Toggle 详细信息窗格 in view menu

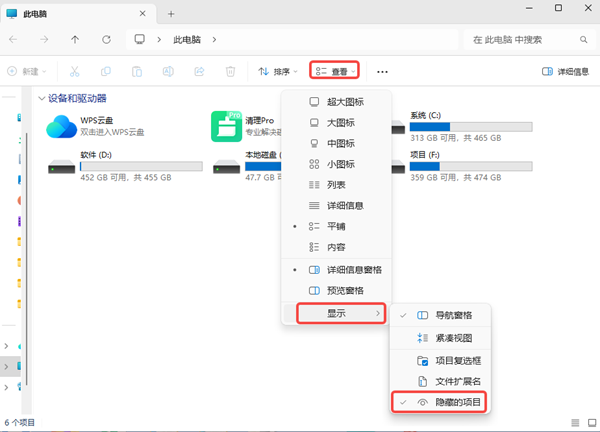click(336, 270)
